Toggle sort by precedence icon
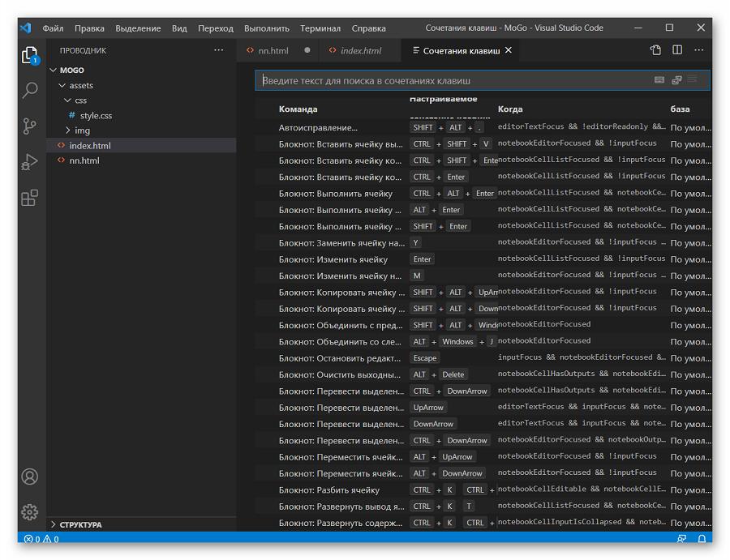This screenshot has width=730, height=560. pos(677,80)
